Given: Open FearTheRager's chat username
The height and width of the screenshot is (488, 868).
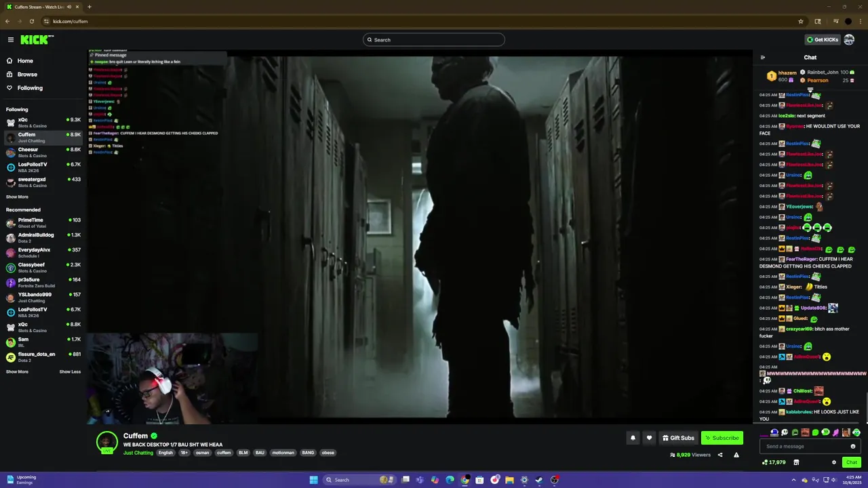Looking at the screenshot, I should (801, 259).
